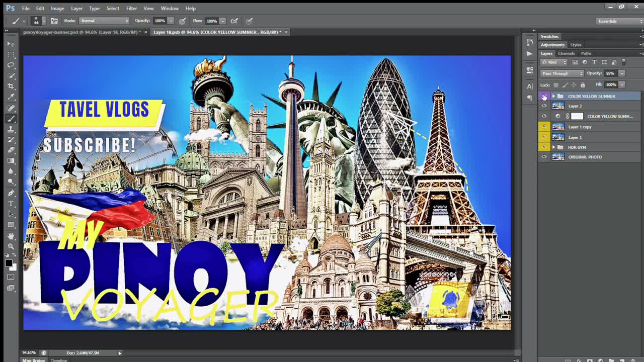Open the Filter menu
This screenshot has height=362, width=644.
click(131, 9)
